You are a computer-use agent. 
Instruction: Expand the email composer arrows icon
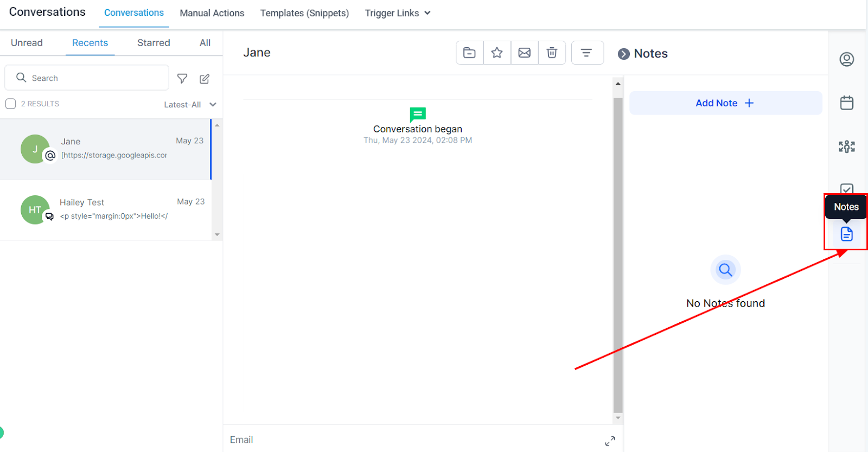(x=610, y=441)
